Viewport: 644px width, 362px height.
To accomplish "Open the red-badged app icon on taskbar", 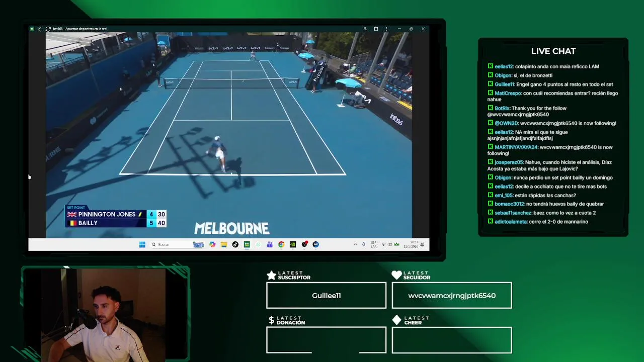I will pyautogui.click(x=304, y=244).
